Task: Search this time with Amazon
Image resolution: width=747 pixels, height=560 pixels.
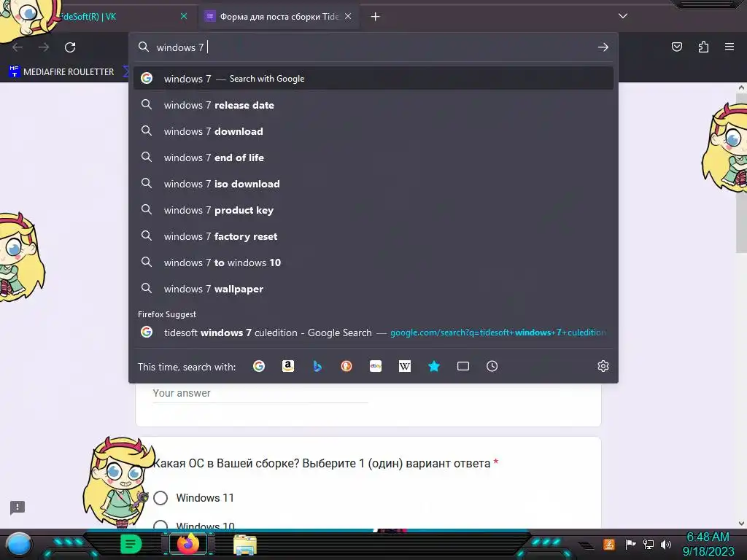Action: click(x=288, y=366)
